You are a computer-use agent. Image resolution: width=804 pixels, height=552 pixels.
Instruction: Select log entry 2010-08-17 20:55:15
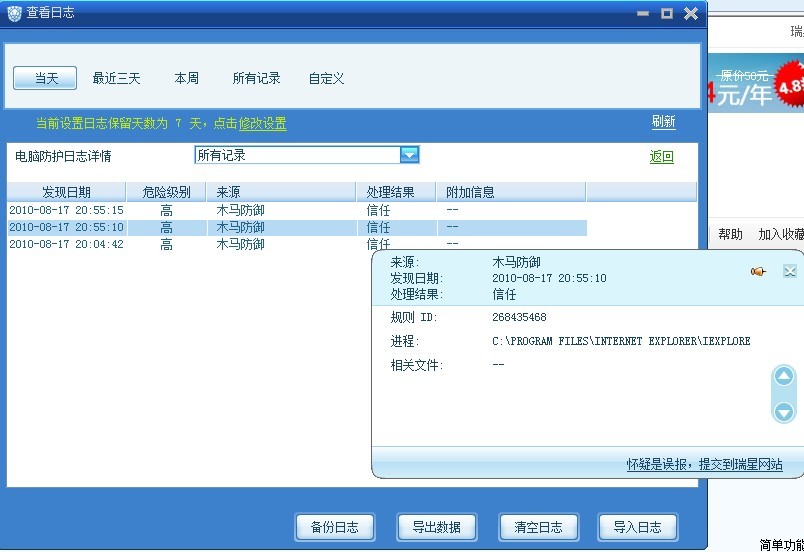click(x=297, y=210)
